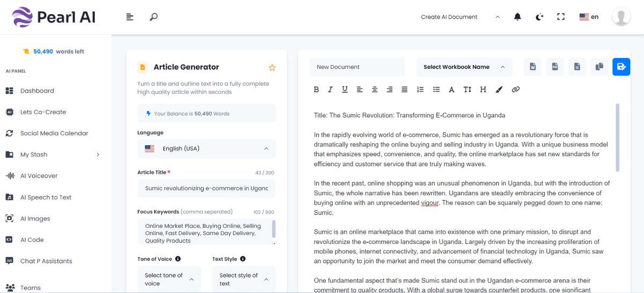Click the article title line in editor
644x293 pixels.
pyautogui.click(x=409, y=115)
